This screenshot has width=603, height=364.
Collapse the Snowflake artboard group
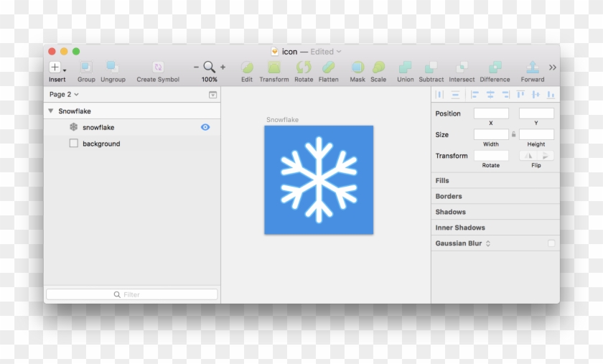[50, 111]
